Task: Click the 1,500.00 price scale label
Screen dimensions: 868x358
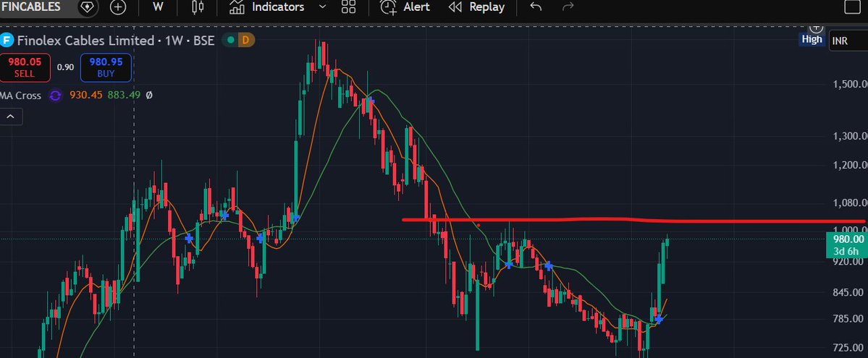Action: [x=850, y=84]
